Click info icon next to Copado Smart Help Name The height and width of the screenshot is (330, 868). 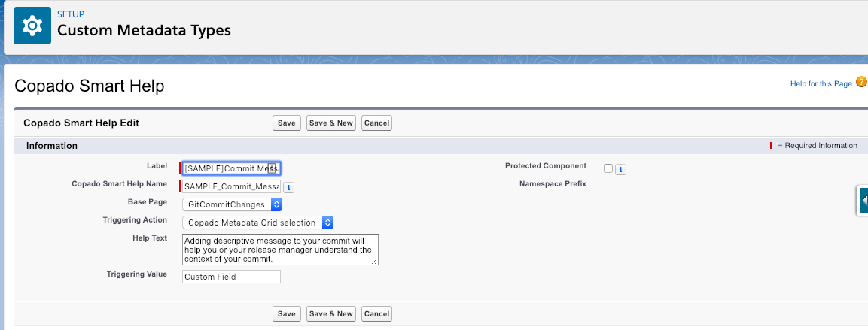click(x=288, y=187)
